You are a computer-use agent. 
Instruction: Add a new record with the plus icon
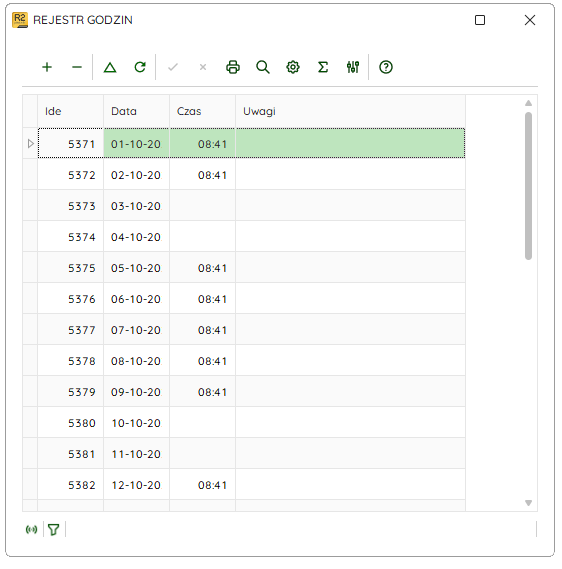click(x=47, y=67)
